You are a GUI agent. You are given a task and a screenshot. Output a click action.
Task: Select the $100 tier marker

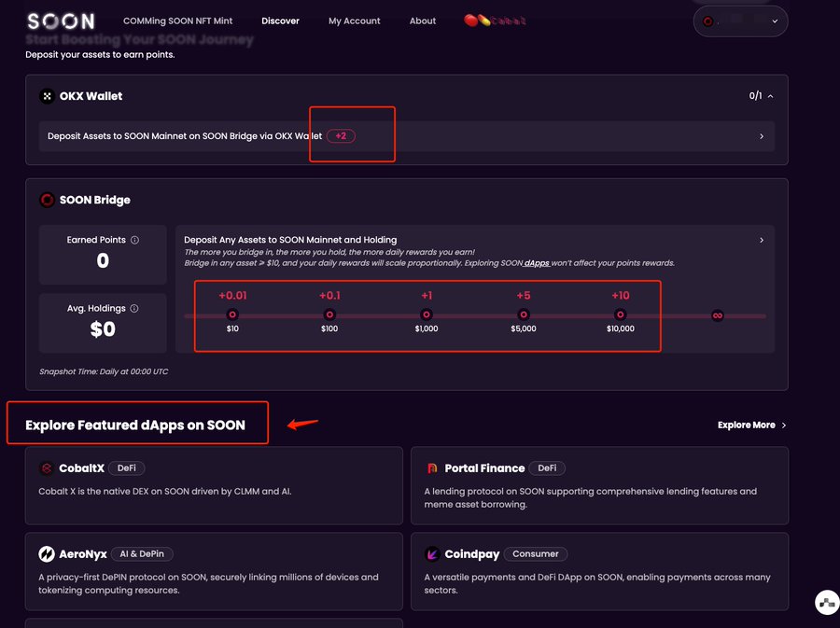click(x=329, y=314)
